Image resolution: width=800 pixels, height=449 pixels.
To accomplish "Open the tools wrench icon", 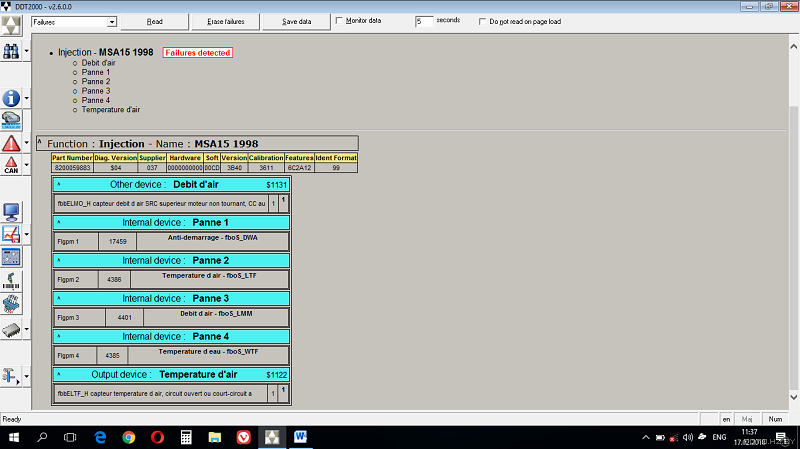I will coord(11,377).
